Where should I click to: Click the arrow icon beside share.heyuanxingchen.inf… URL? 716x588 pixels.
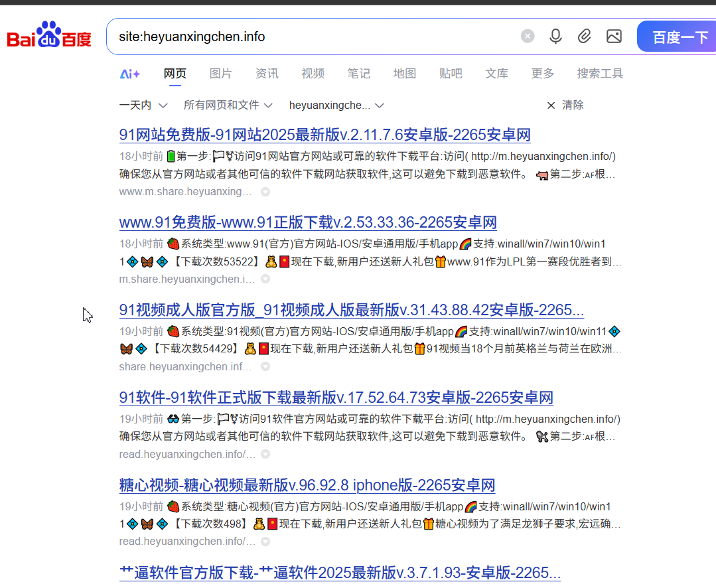(265, 367)
